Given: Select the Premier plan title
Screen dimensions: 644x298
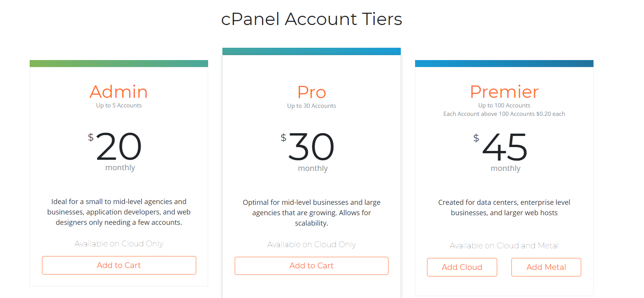Looking at the screenshot, I should [504, 92].
